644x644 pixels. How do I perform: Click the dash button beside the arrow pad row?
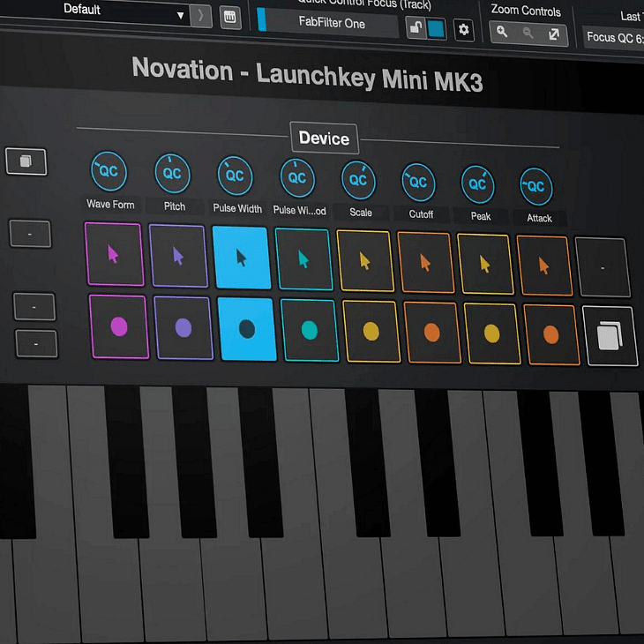pyautogui.click(x=30, y=234)
